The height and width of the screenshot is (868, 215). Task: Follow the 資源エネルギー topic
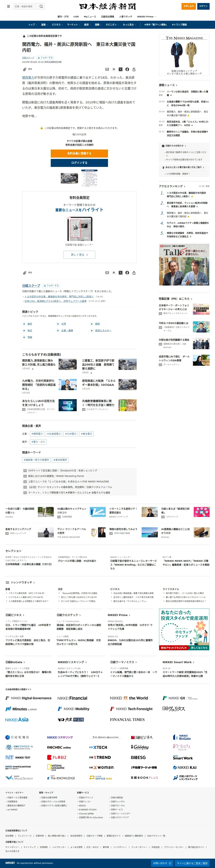[x=92, y=330]
